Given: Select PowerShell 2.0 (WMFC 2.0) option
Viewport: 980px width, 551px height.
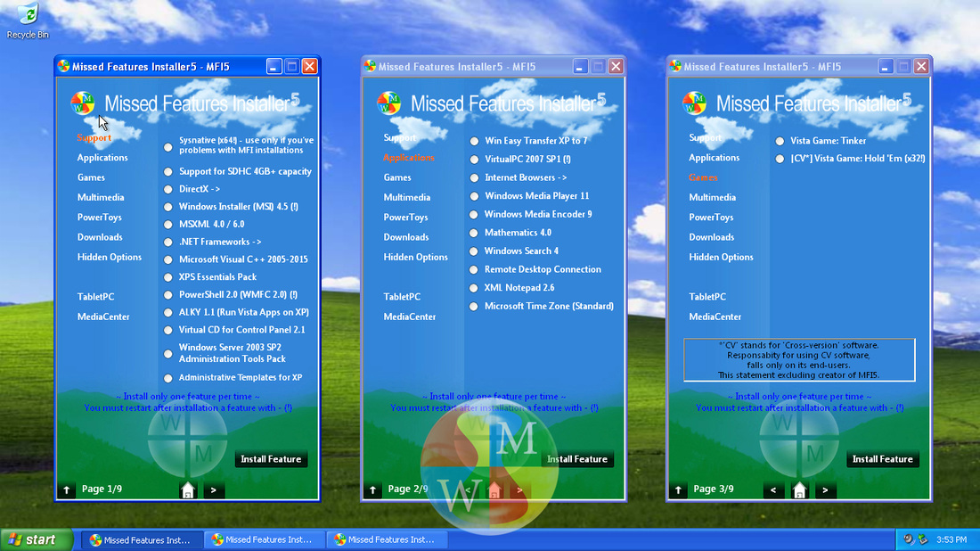Looking at the screenshot, I should pos(168,294).
